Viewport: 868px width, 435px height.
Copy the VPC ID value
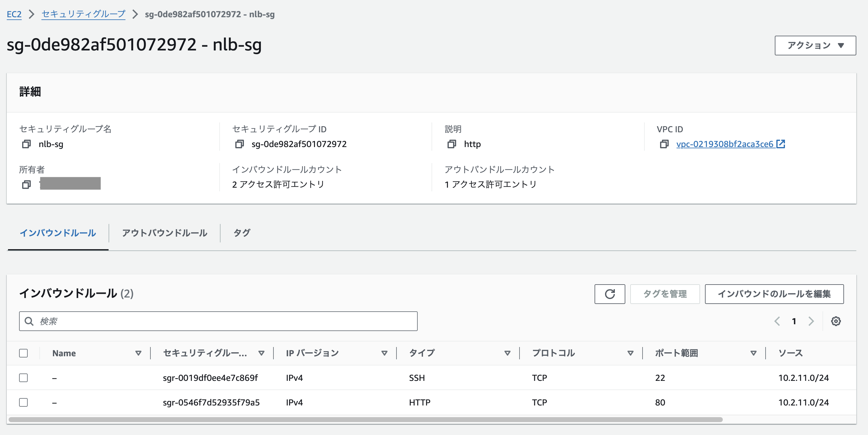664,144
